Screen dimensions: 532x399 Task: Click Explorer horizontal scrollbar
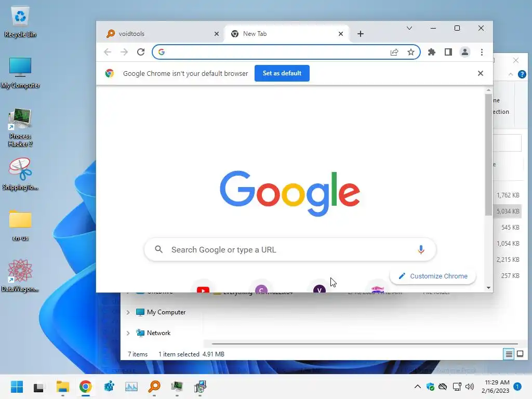click(365, 344)
